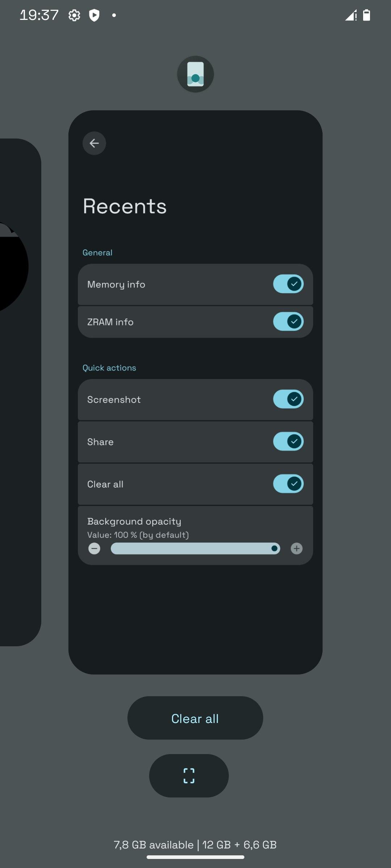This screenshot has height=868, width=391.
Task: Tap the signal strength icon
Action: (x=350, y=15)
